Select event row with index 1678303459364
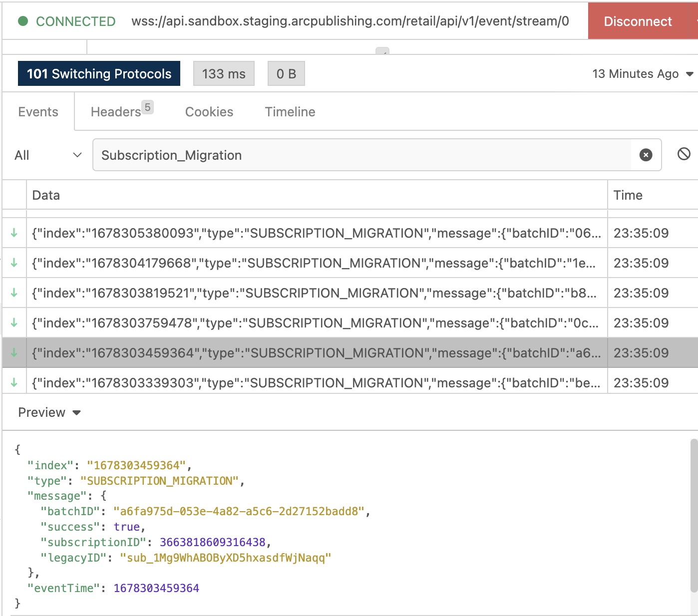 tap(350, 353)
